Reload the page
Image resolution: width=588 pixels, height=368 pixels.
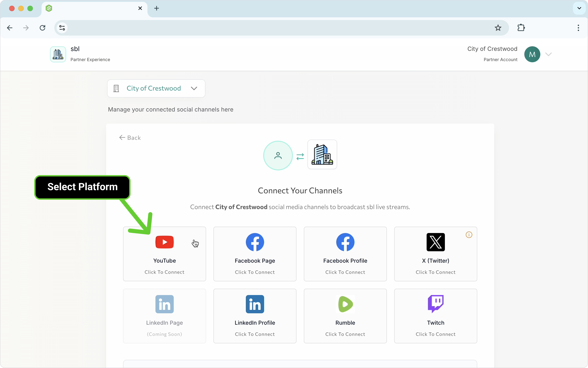click(x=42, y=28)
